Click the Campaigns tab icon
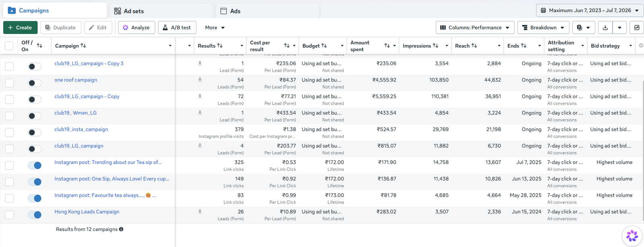 pyautogui.click(x=12, y=10)
